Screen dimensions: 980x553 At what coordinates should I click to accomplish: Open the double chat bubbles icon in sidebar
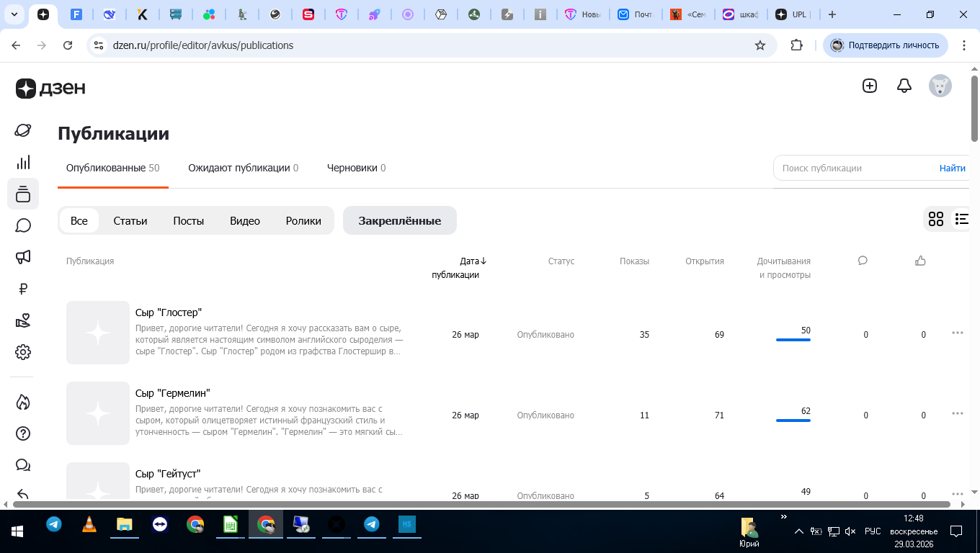click(23, 464)
